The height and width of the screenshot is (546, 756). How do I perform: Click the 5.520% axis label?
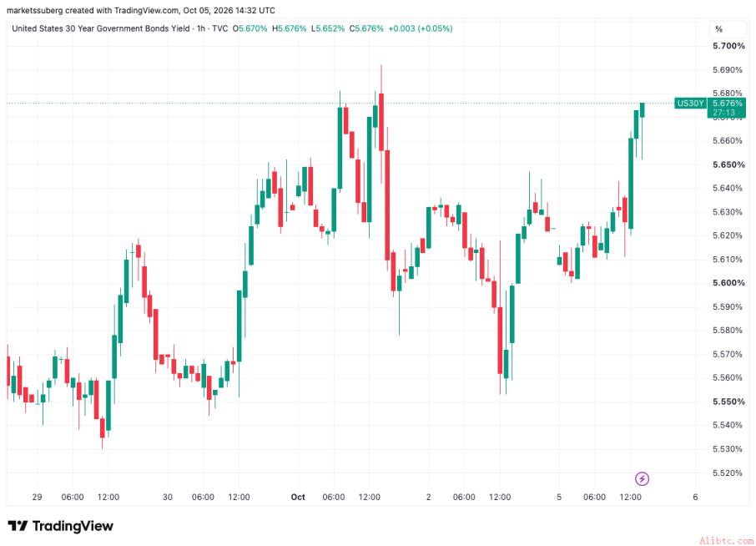tap(728, 473)
